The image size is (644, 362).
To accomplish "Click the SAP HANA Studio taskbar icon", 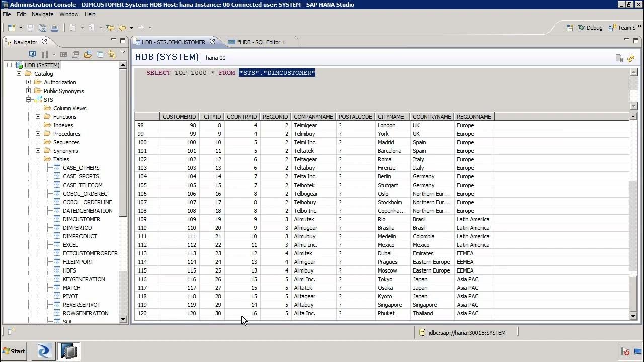I will point(69,351).
